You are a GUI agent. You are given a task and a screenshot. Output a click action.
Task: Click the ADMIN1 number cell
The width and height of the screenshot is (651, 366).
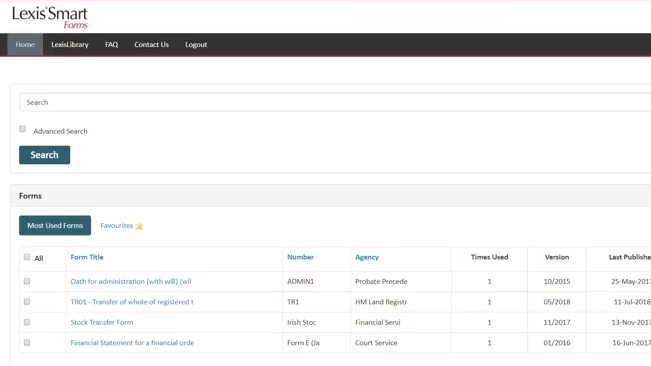pos(301,281)
